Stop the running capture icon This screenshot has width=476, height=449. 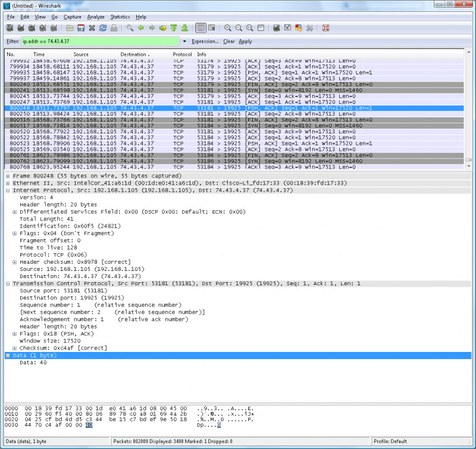(x=43, y=28)
